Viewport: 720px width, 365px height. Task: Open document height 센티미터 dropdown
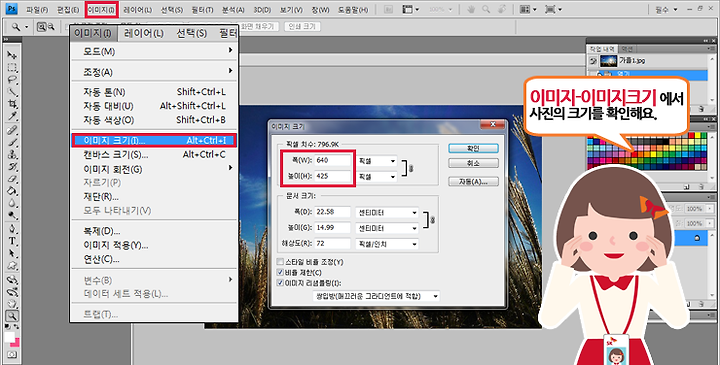point(387,228)
